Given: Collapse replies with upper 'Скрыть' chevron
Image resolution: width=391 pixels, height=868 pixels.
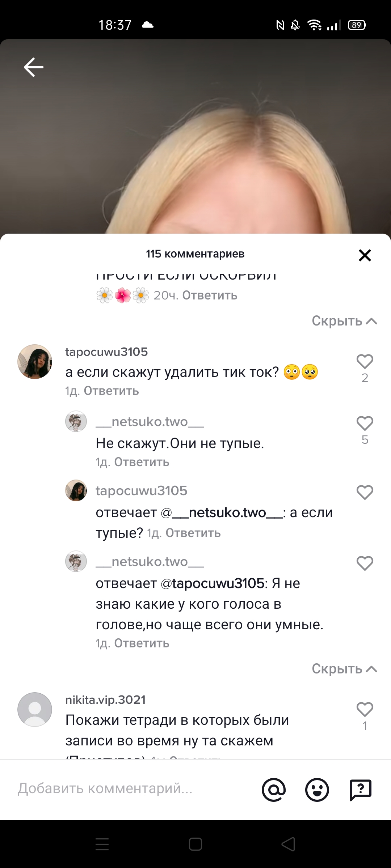Looking at the screenshot, I should point(344,321).
